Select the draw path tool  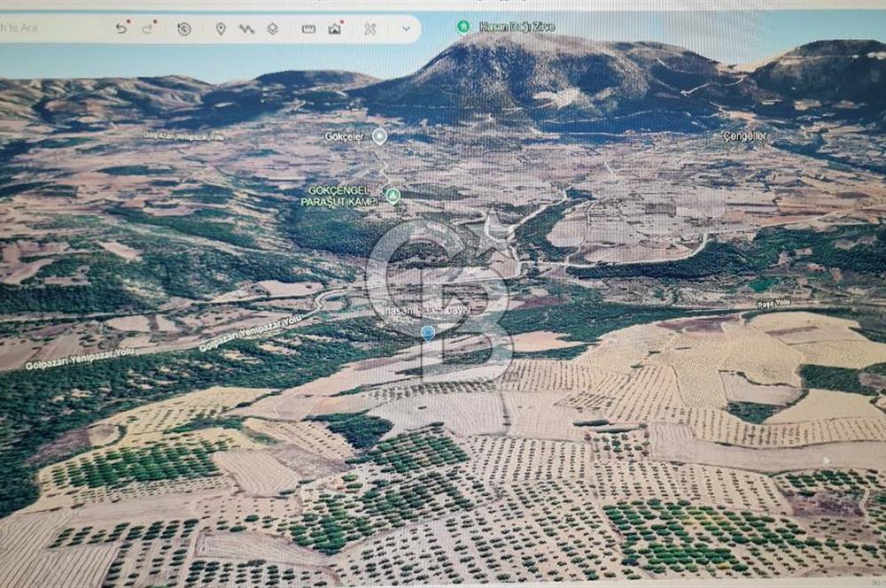coord(246,28)
